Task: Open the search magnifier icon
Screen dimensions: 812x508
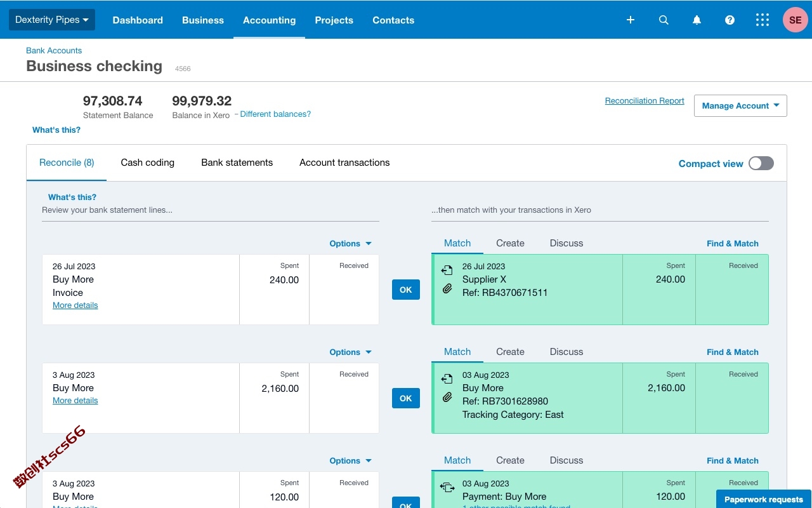Action: point(664,20)
